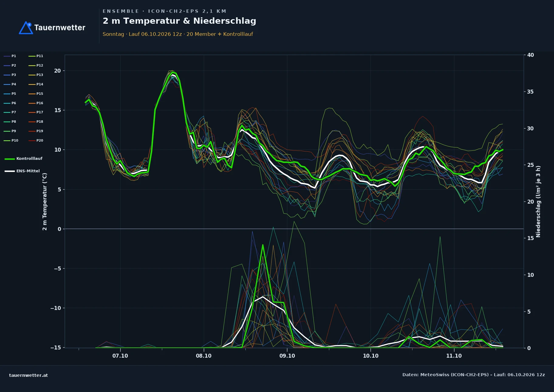Select the P4 legend entry
Viewport: 554px width, 392px height.
click(10, 84)
